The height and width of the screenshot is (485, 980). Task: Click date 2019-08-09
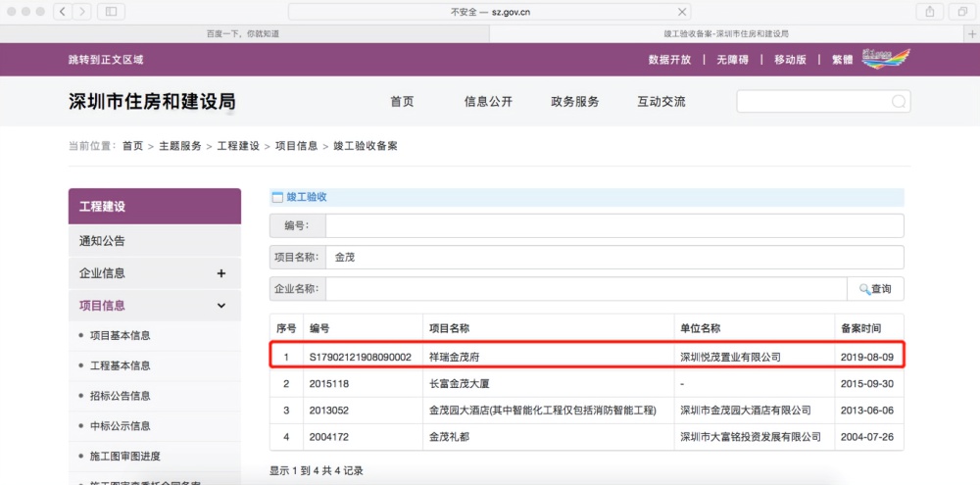point(866,357)
